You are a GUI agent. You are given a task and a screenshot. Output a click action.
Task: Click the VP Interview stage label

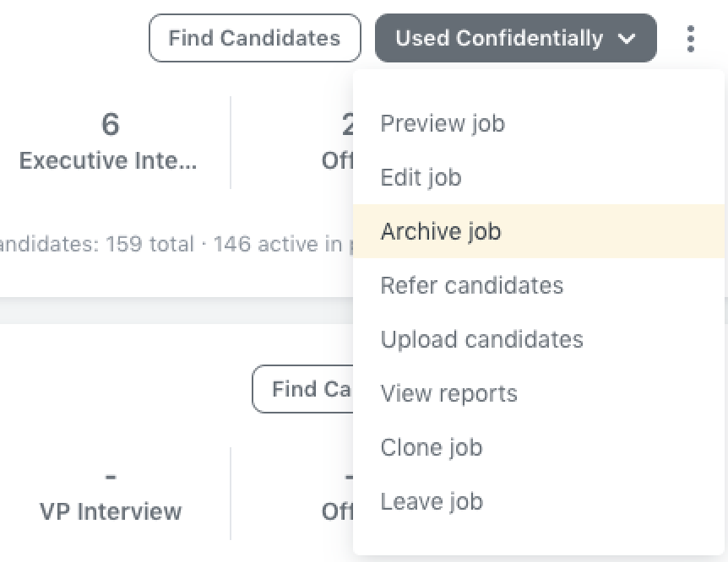coord(111,511)
